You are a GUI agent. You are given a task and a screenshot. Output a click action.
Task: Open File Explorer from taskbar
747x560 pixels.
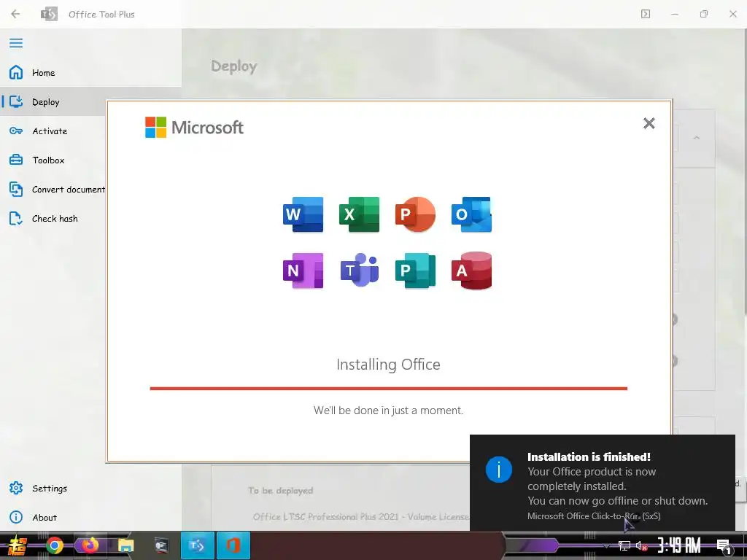pyautogui.click(x=125, y=545)
